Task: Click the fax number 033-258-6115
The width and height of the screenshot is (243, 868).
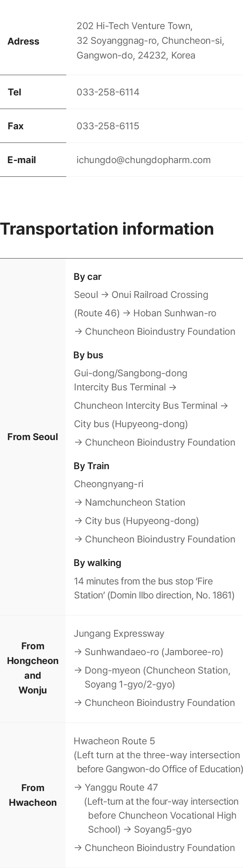Action: pos(108,126)
